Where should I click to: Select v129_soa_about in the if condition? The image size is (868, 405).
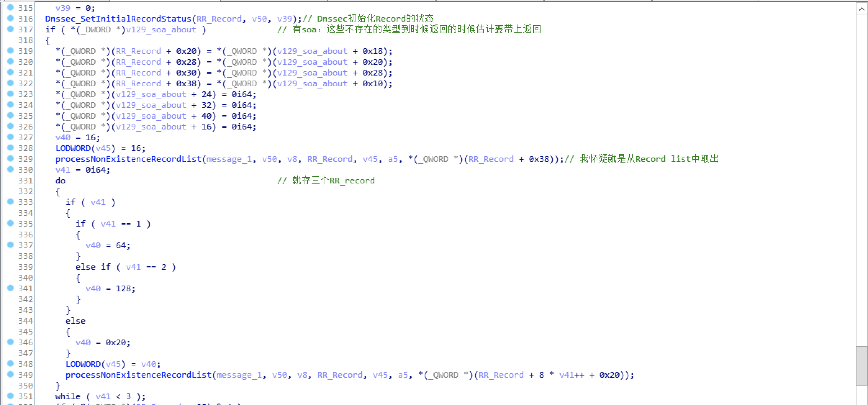pyautogui.click(x=161, y=29)
